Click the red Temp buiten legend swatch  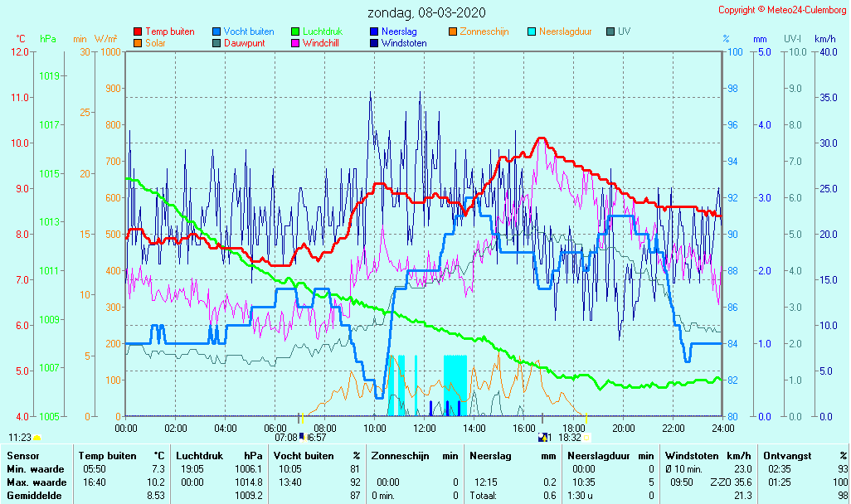coord(138,31)
